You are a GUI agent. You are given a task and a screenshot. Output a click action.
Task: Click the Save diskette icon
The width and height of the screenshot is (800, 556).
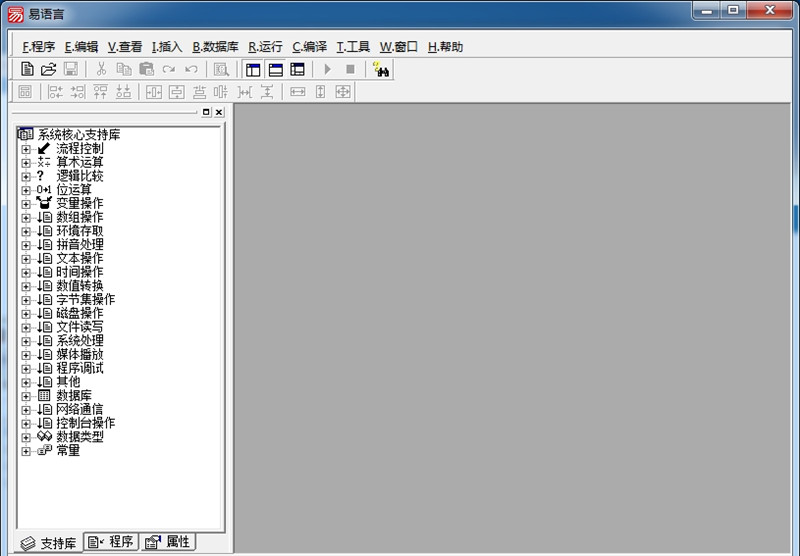tap(71, 69)
